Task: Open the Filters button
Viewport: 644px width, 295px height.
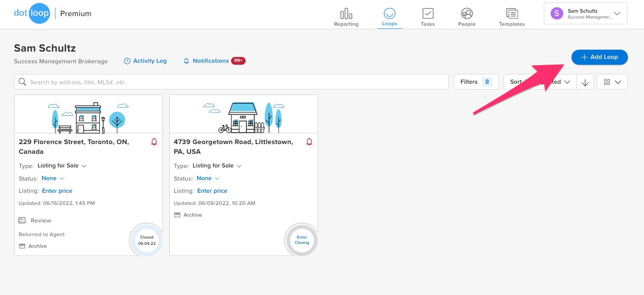Action: (x=476, y=82)
